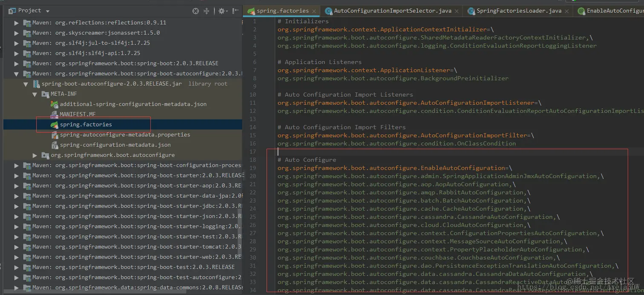644x295 pixels.
Task: Close the AutoConfigurationImportSelector.java tab
Action: click(457, 11)
